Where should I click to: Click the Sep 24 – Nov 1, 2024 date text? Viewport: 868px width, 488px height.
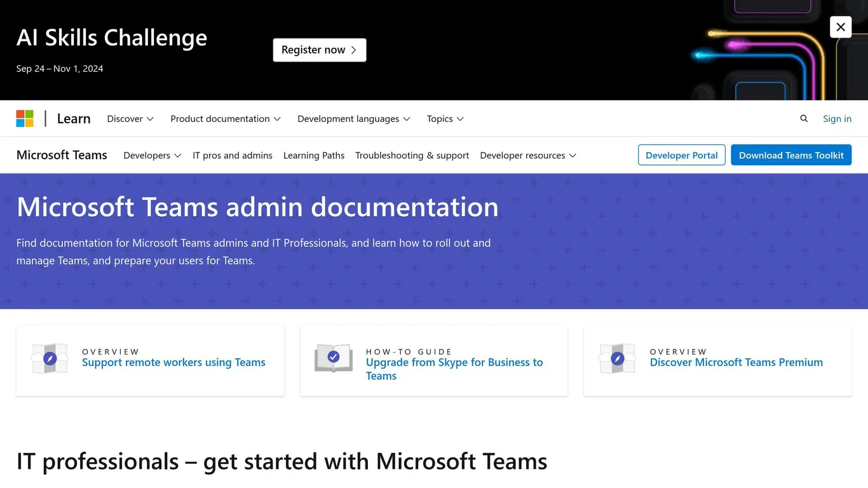tap(60, 69)
